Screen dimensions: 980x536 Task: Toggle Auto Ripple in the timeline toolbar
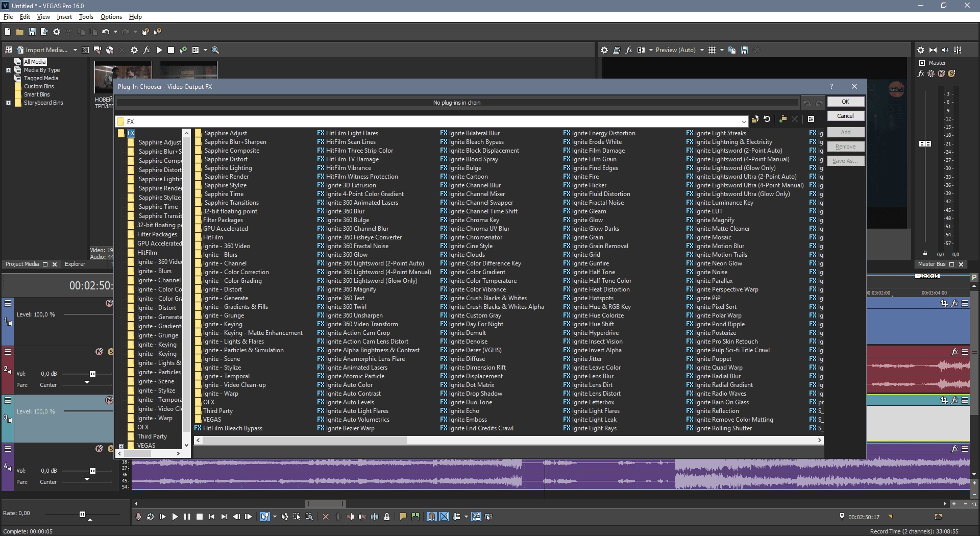tap(456, 517)
